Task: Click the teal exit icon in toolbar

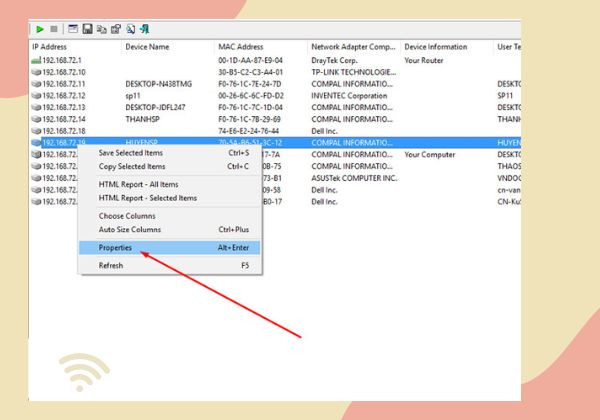Action: point(145,29)
